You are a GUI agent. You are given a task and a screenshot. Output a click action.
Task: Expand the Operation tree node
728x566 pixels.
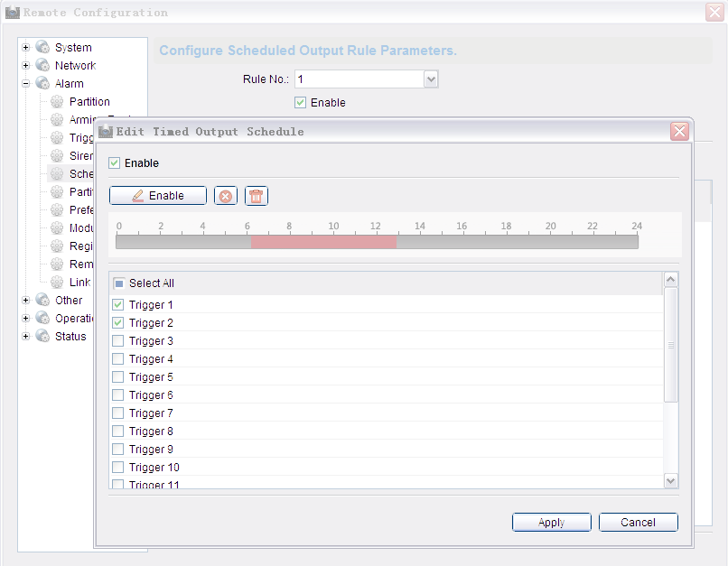[26, 319]
